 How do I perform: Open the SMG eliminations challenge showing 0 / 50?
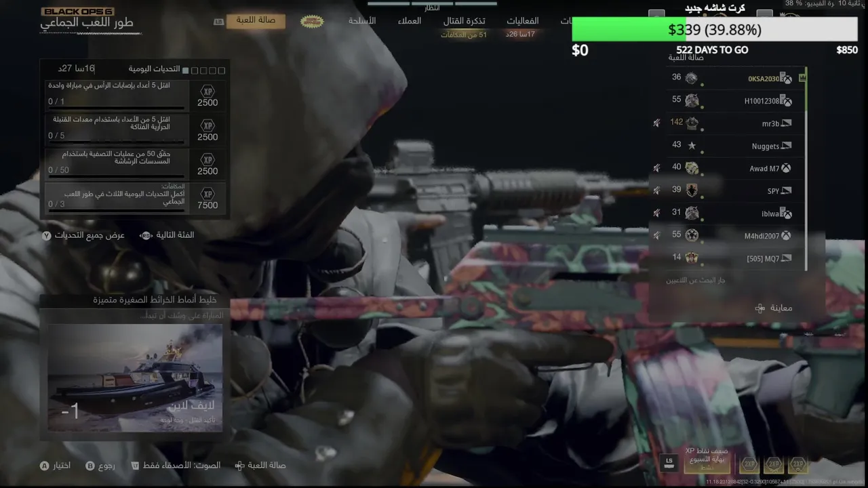tap(136, 163)
